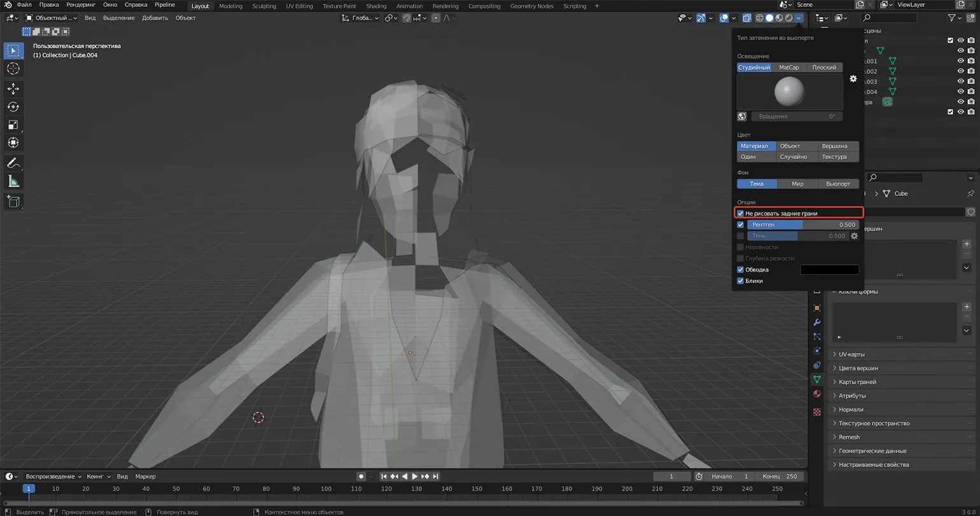Select the Add Cube tool
This screenshot has width=980, height=516.
(13, 202)
